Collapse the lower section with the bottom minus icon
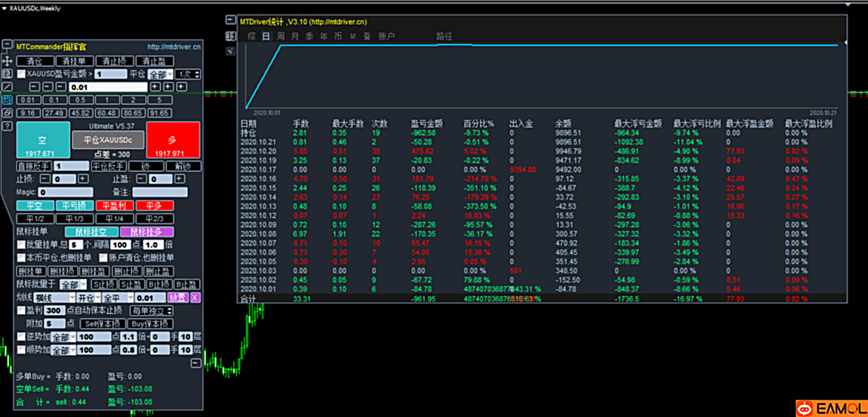This screenshot has height=417, width=868. [x=196, y=363]
